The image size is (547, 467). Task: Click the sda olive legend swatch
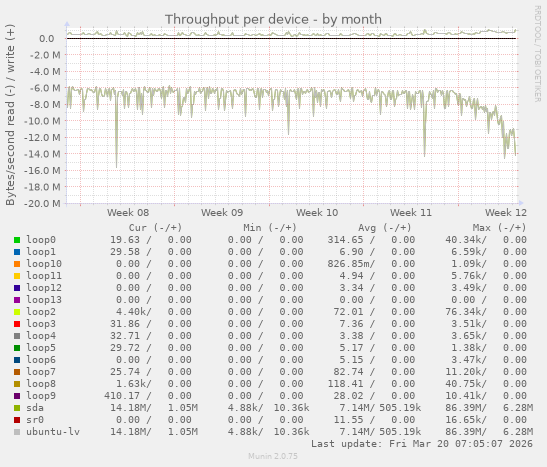coord(17,408)
